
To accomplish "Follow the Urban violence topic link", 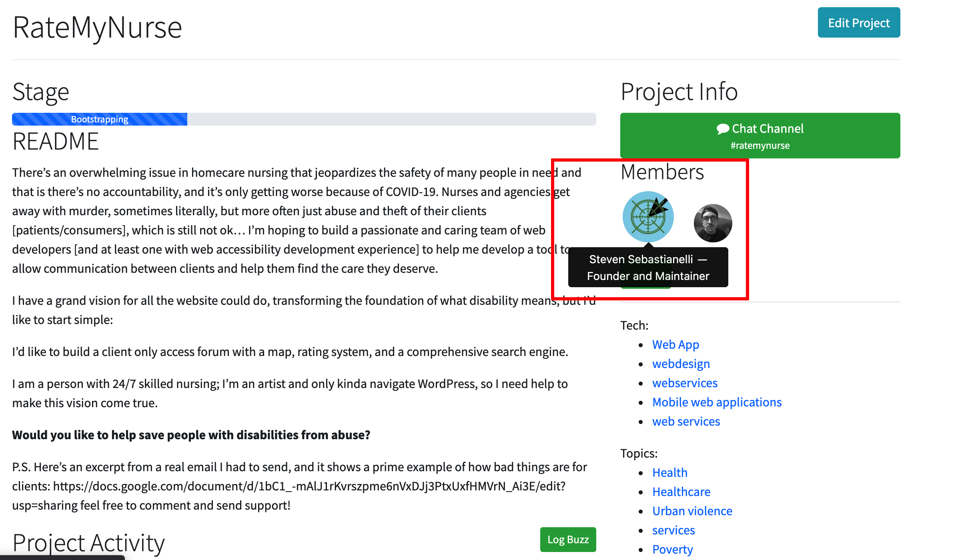I will 692,511.
